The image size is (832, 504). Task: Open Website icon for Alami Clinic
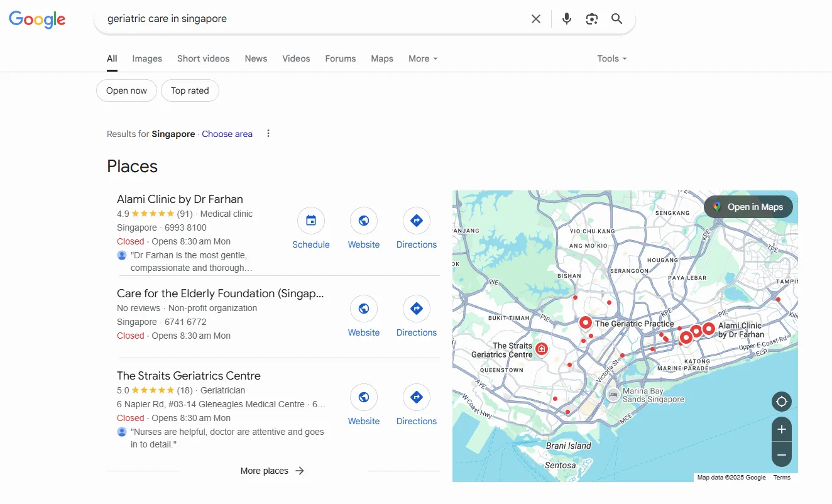(364, 221)
